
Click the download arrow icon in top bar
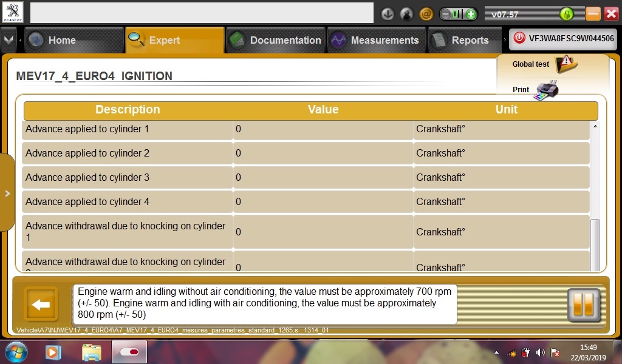(387, 15)
